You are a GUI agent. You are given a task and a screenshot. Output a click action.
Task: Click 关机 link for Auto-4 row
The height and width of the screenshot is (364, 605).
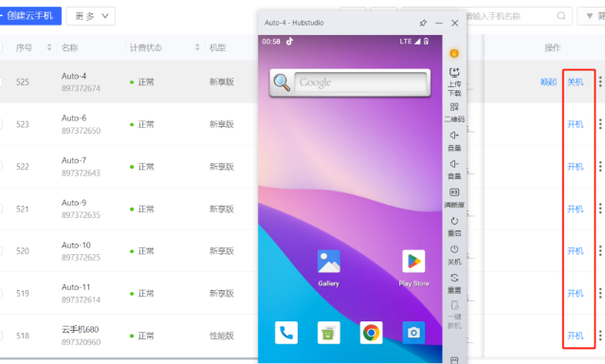575,82
